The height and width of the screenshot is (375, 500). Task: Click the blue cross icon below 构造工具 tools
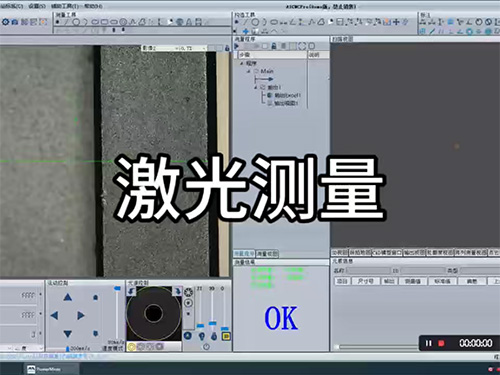pyautogui.click(x=246, y=31)
